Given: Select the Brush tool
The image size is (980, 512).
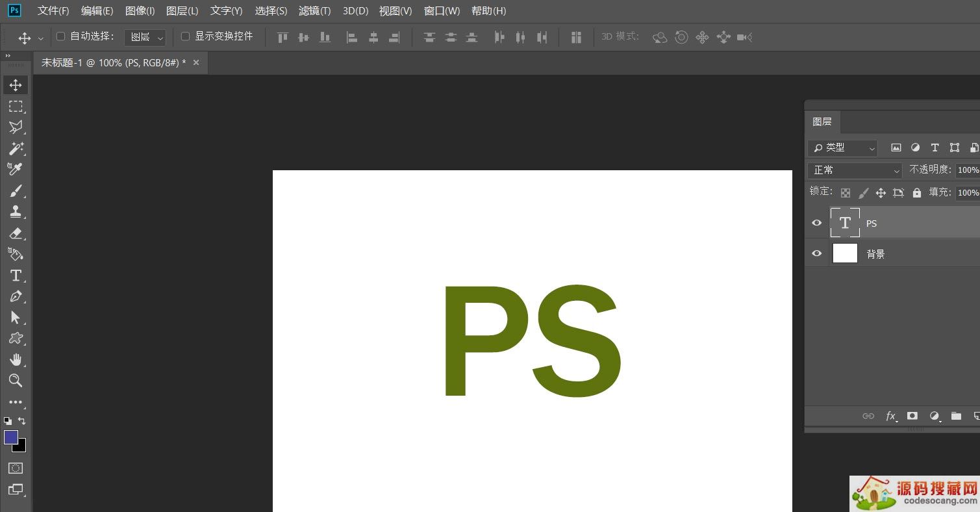Looking at the screenshot, I should coord(16,191).
